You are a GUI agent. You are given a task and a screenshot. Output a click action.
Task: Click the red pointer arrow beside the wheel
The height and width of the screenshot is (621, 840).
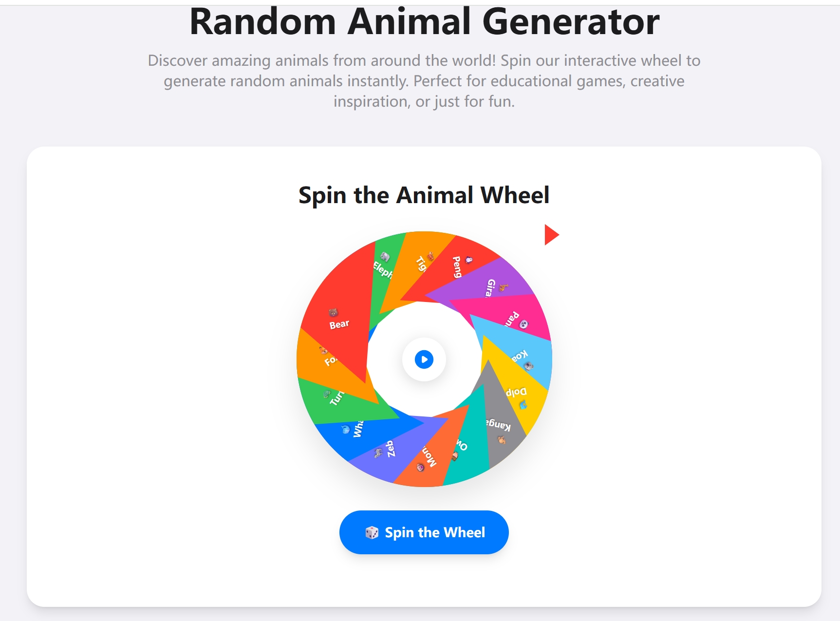coord(550,234)
